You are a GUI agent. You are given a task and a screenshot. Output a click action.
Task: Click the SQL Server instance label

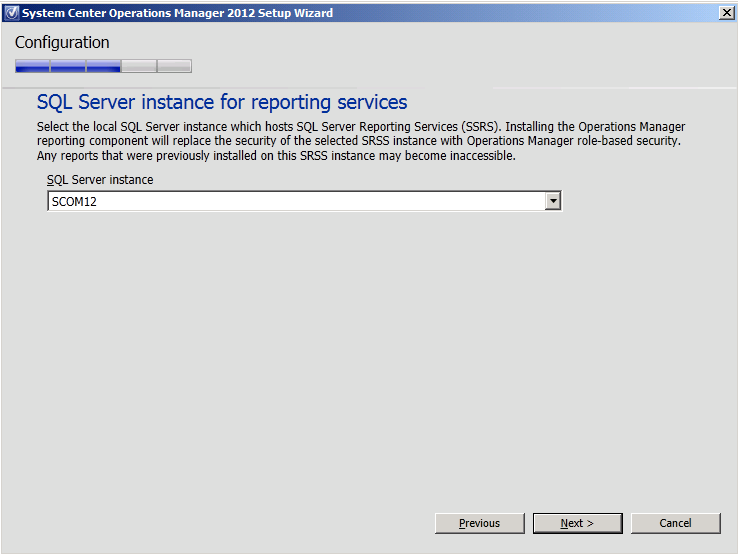[100, 180]
